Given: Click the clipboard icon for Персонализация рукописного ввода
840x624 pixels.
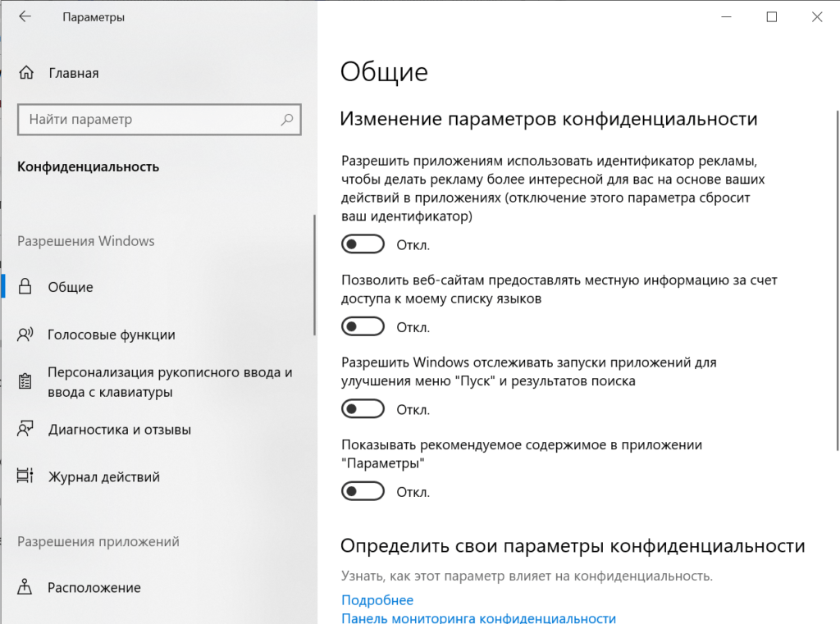Looking at the screenshot, I should coord(25,381).
